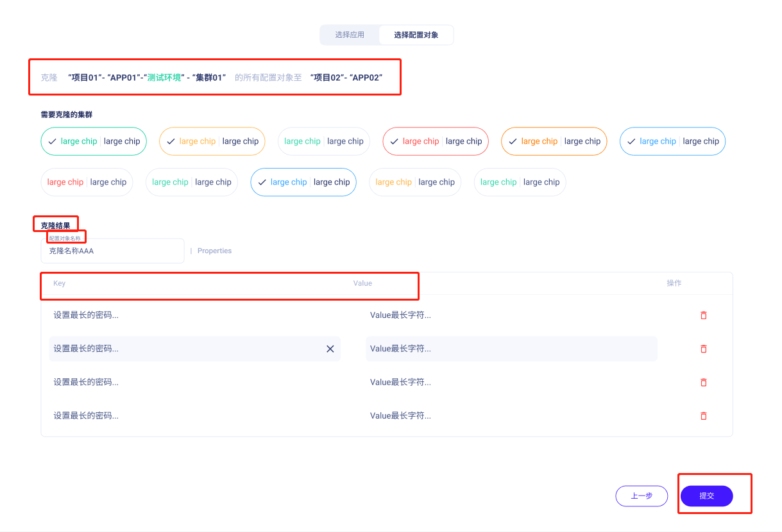Clear the second Key field with the X icon
This screenshot has width=782, height=532.
(x=330, y=349)
